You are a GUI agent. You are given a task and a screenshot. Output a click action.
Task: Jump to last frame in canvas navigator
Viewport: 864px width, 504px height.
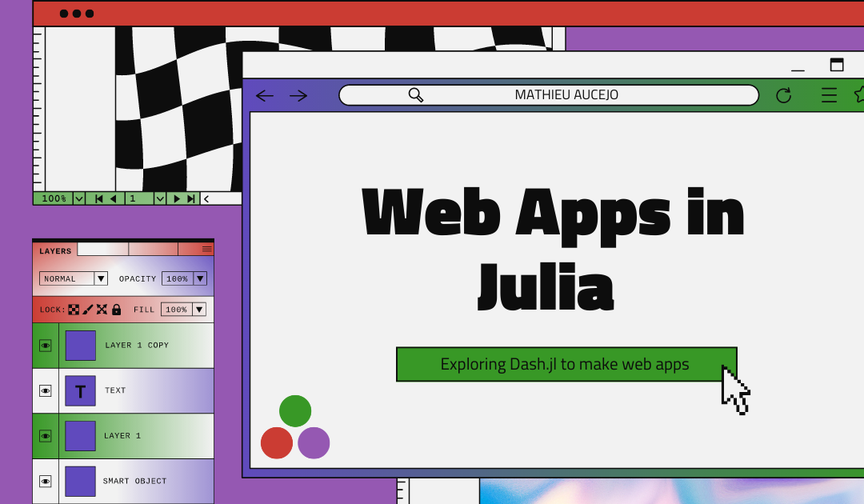click(190, 198)
